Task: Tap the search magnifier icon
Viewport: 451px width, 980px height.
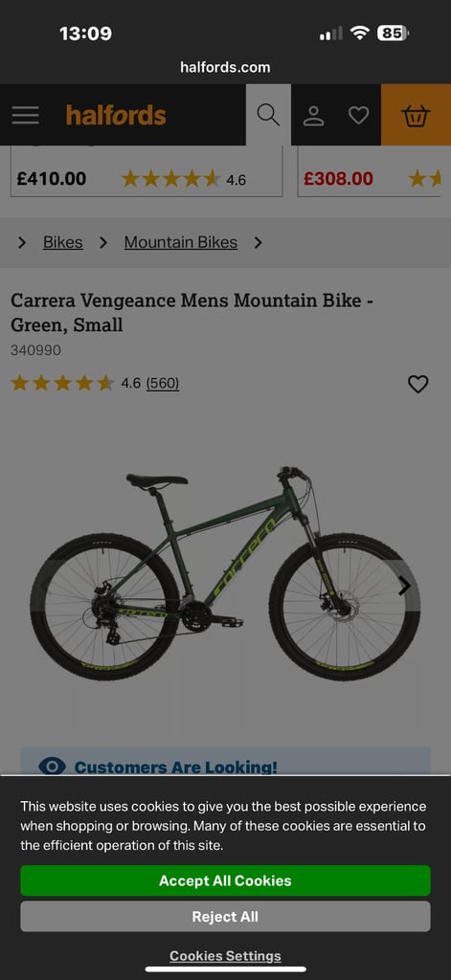Action: click(x=268, y=115)
